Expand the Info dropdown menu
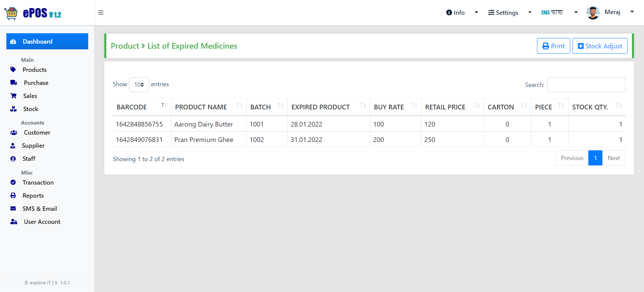 click(462, 12)
